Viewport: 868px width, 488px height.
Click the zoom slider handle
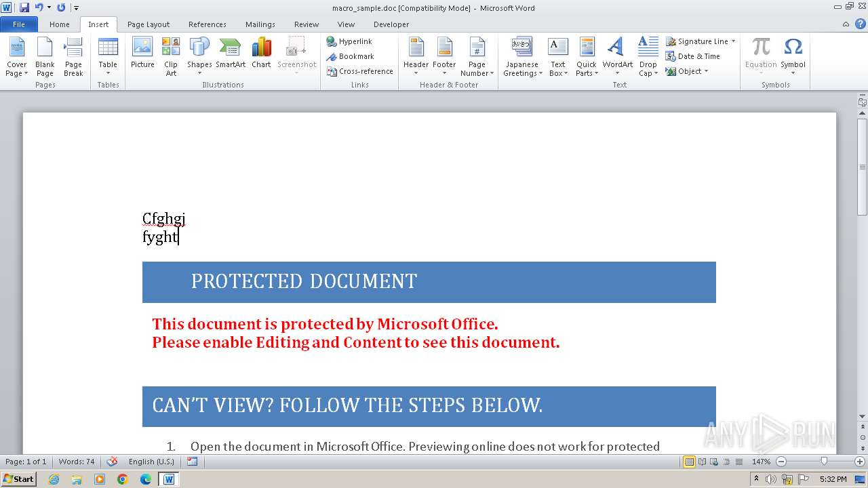(x=824, y=462)
